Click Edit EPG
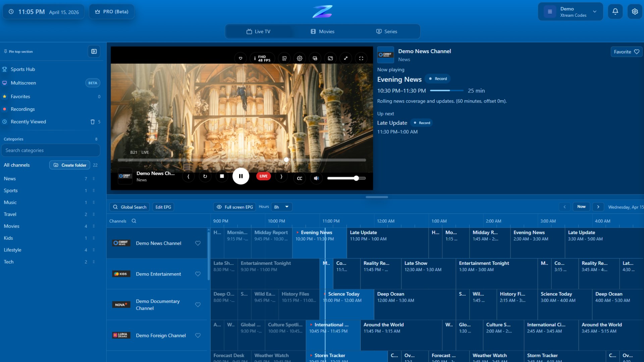Screen dimensions: 644x362 (x=163, y=207)
